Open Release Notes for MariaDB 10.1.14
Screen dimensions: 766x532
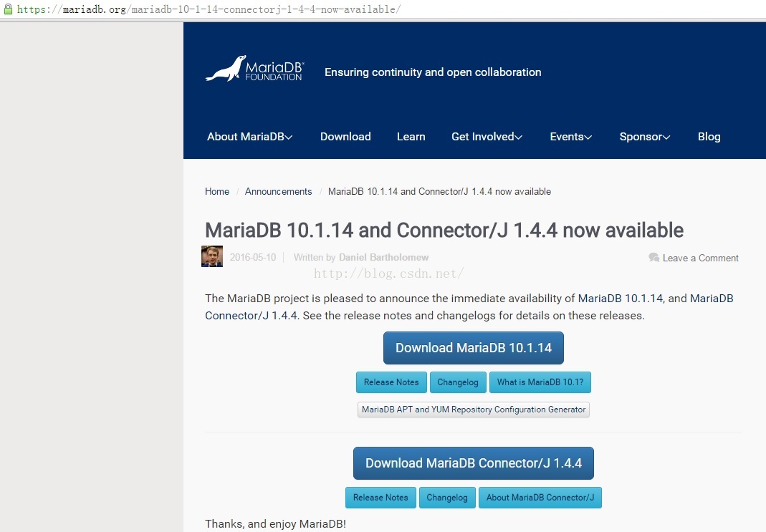391,382
